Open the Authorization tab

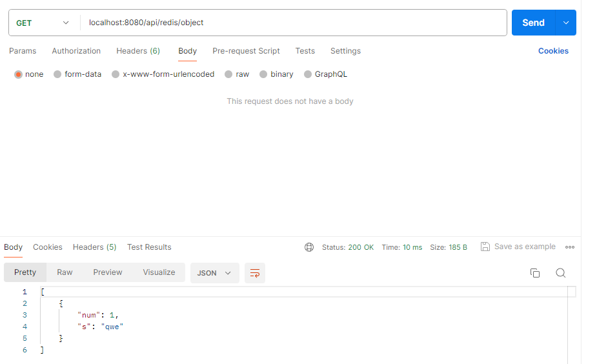pos(76,51)
